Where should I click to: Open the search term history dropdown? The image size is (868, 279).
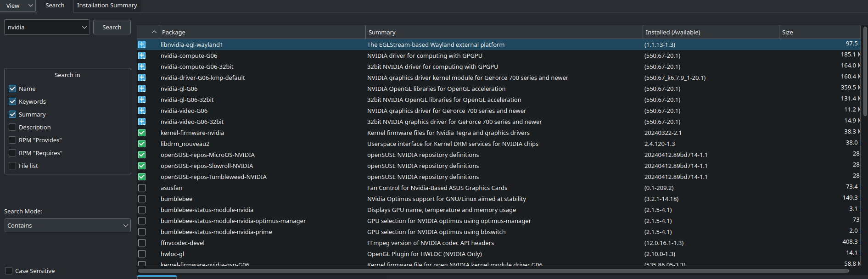pos(84,27)
